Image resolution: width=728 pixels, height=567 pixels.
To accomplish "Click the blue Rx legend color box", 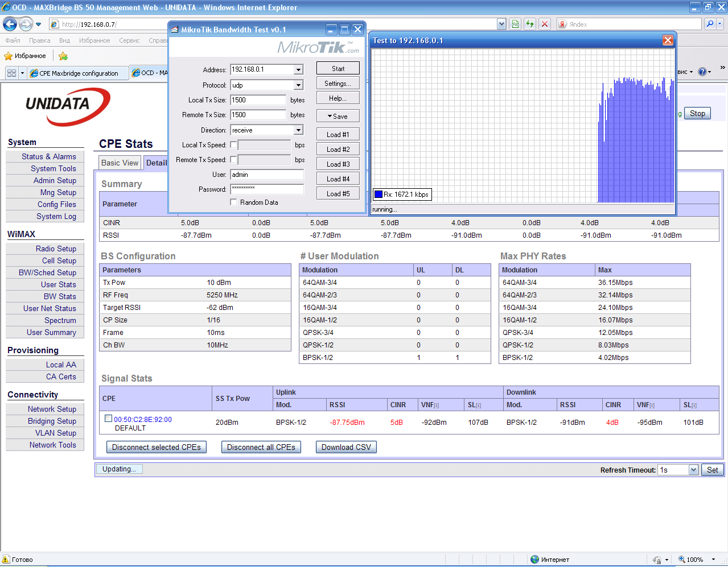I will point(378,194).
